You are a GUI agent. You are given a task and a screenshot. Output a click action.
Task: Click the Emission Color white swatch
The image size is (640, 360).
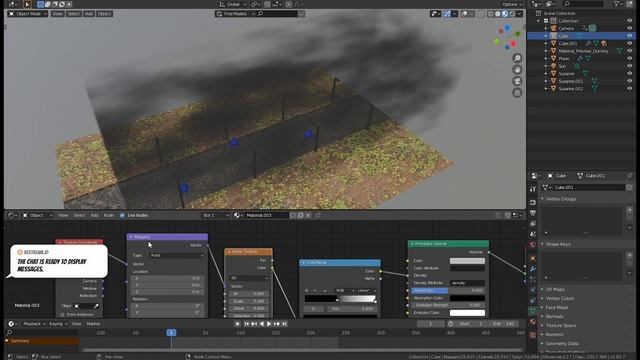[x=467, y=313]
